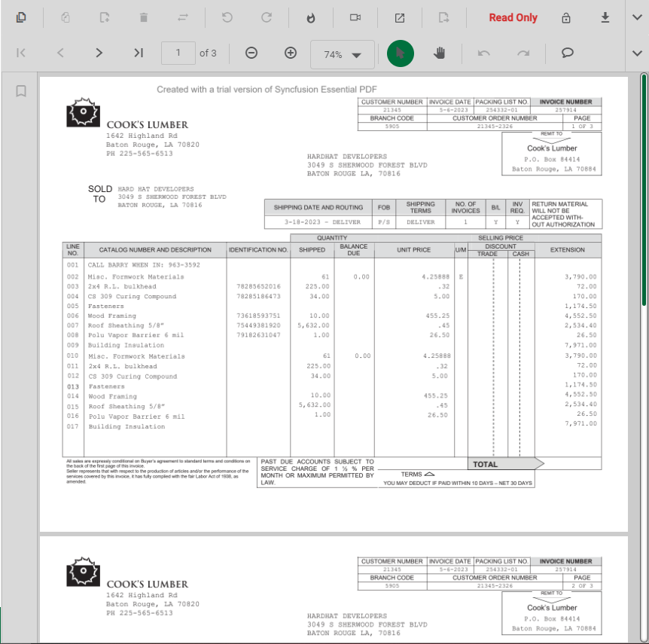
Task: Click identification number 79182631047
Action: click(258, 335)
